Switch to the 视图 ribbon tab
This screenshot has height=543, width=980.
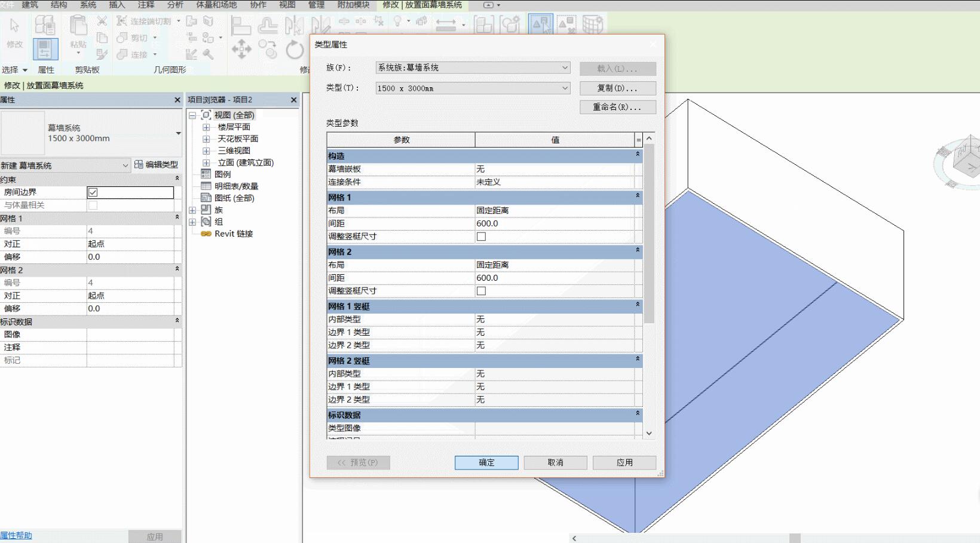[287, 5]
